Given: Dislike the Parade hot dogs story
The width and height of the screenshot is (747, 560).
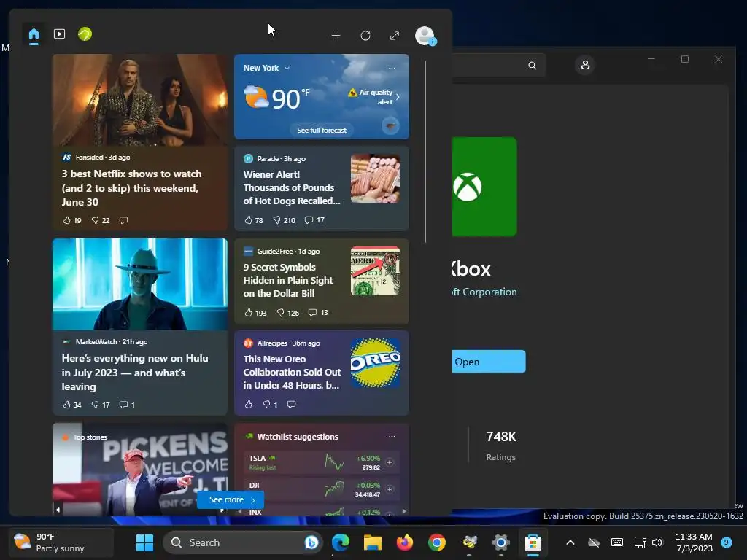Looking at the screenshot, I should coord(284,220).
